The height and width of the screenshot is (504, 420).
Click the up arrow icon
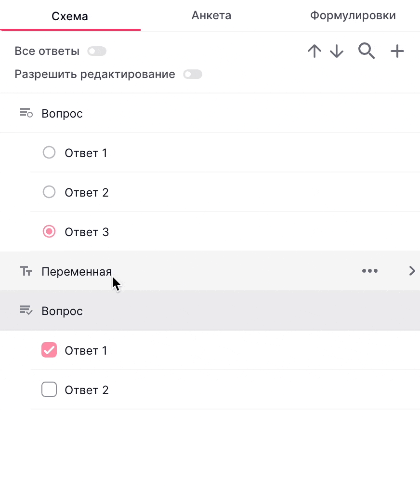(314, 51)
